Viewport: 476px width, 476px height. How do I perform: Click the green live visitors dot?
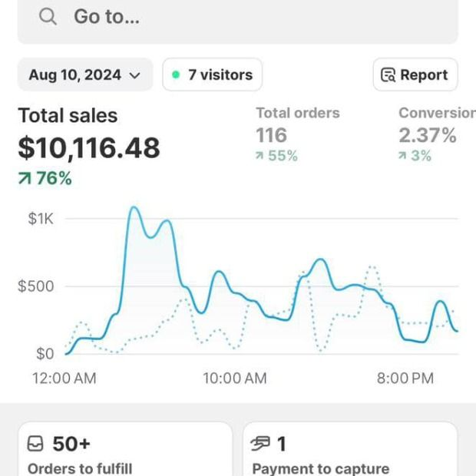[x=176, y=75]
